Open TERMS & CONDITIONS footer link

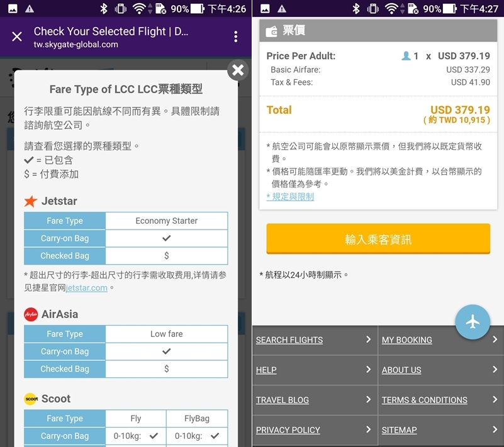point(425,400)
